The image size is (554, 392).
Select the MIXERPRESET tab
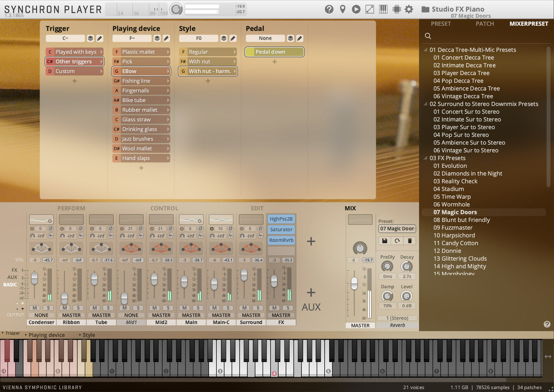528,23
